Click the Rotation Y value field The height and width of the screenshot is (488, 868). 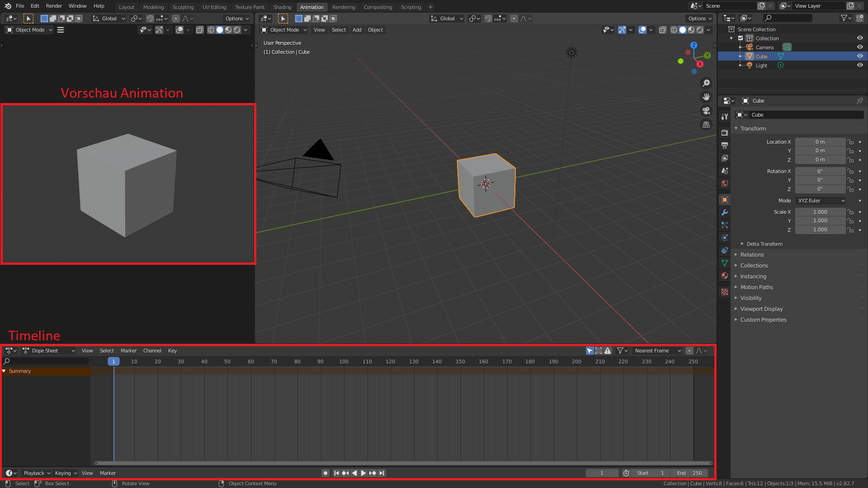point(820,180)
